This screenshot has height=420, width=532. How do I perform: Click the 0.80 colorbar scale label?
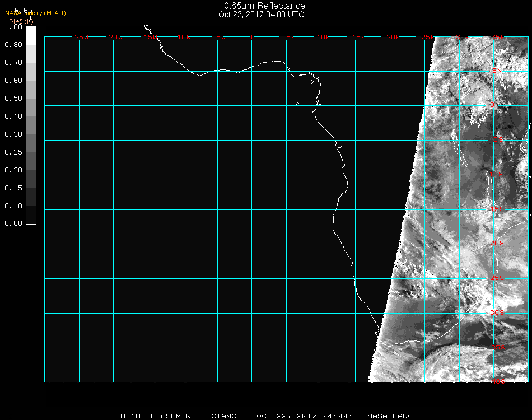pyautogui.click(x=13, y=45)
